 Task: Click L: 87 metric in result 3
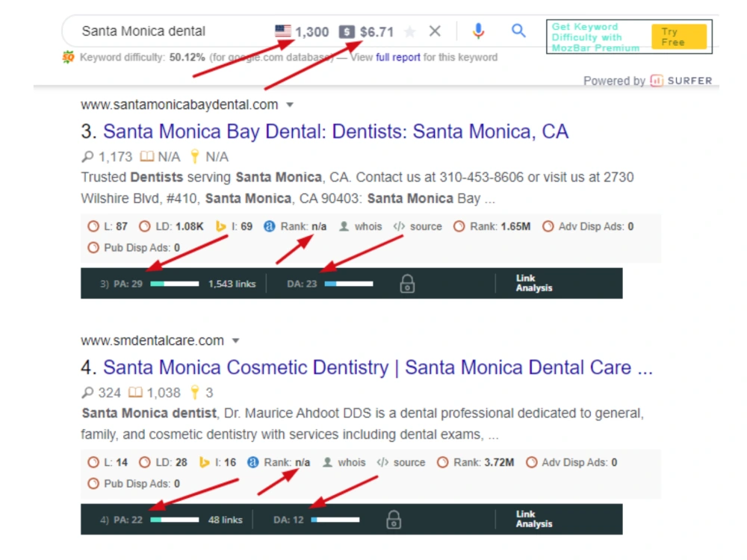click(108, 227)
